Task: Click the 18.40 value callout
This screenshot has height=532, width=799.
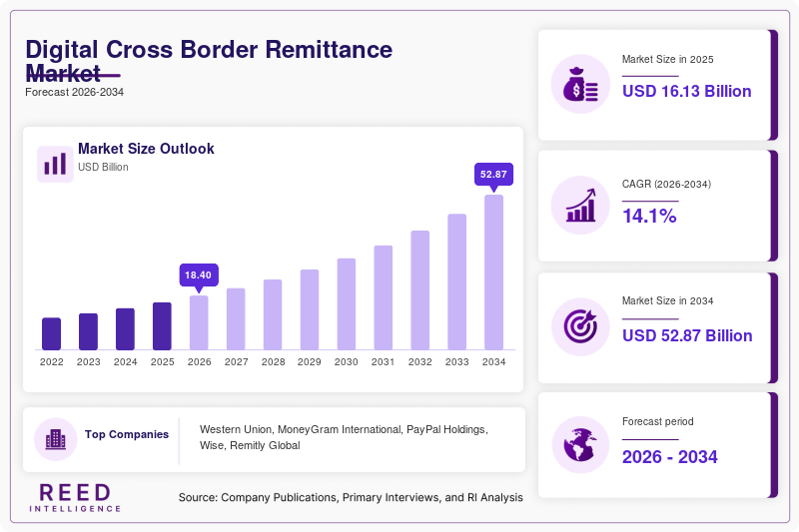Action: pos(198,275)
